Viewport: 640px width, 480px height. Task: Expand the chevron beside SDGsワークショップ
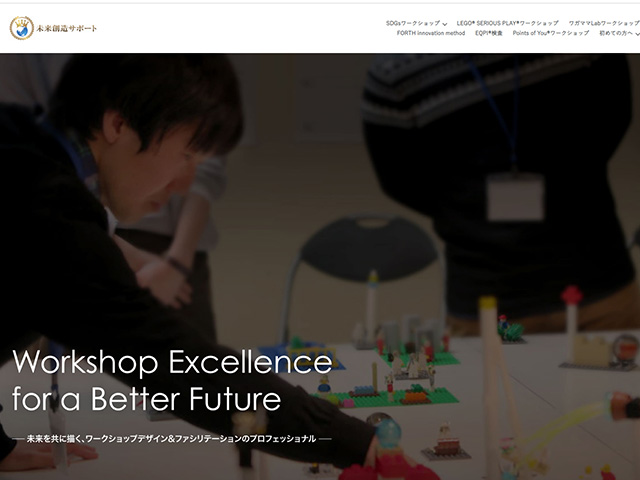tap(444, 24)
